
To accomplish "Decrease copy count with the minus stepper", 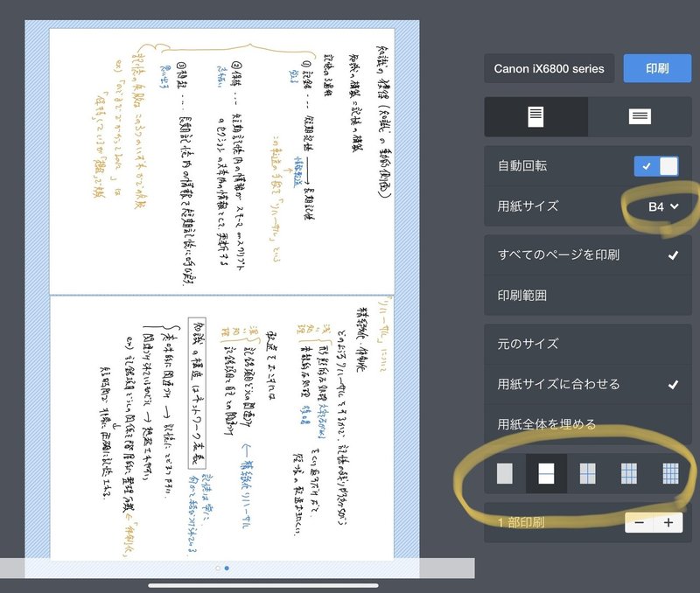I will (x=640, y=522).
